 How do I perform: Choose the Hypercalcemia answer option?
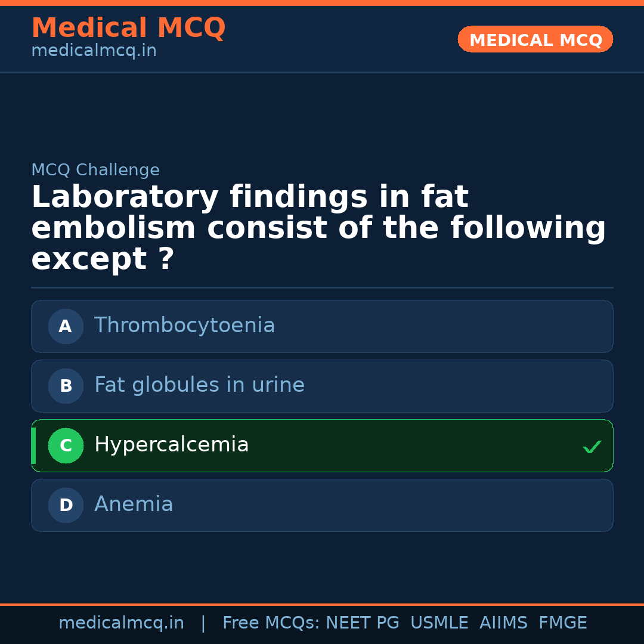[172, 445]
